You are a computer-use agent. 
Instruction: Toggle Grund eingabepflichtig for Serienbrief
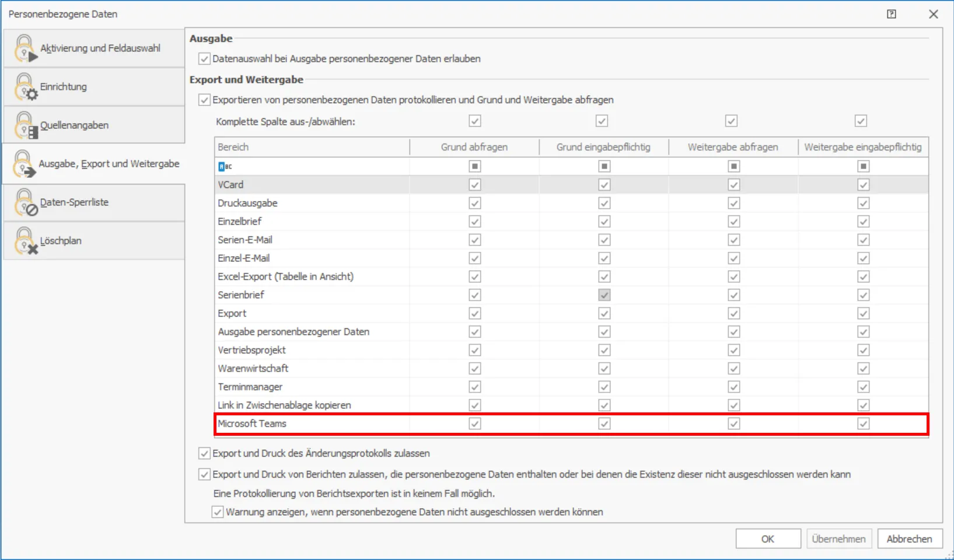pos(604,295)
